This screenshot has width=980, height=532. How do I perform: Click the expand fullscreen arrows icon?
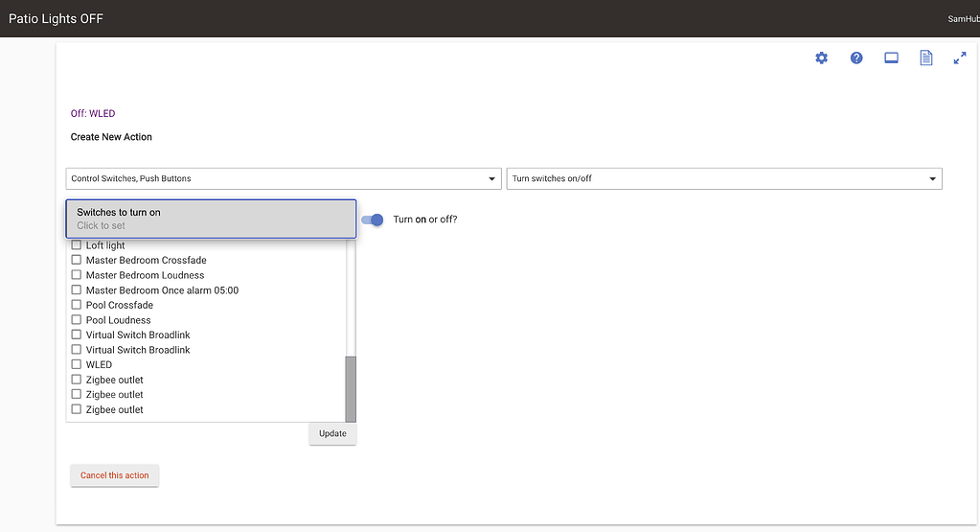(x=960, y=58)
